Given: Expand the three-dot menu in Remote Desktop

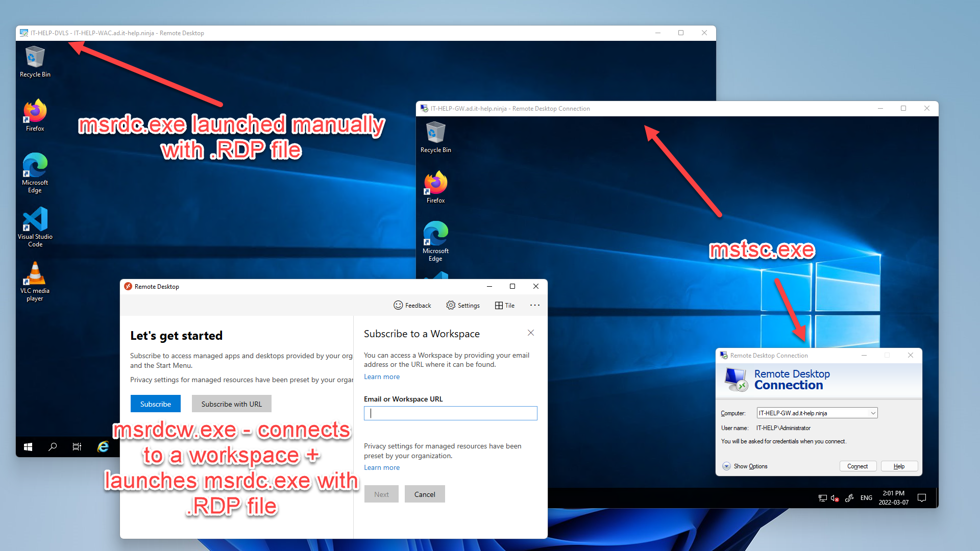Looking at the screenshot, I should 535,305.
